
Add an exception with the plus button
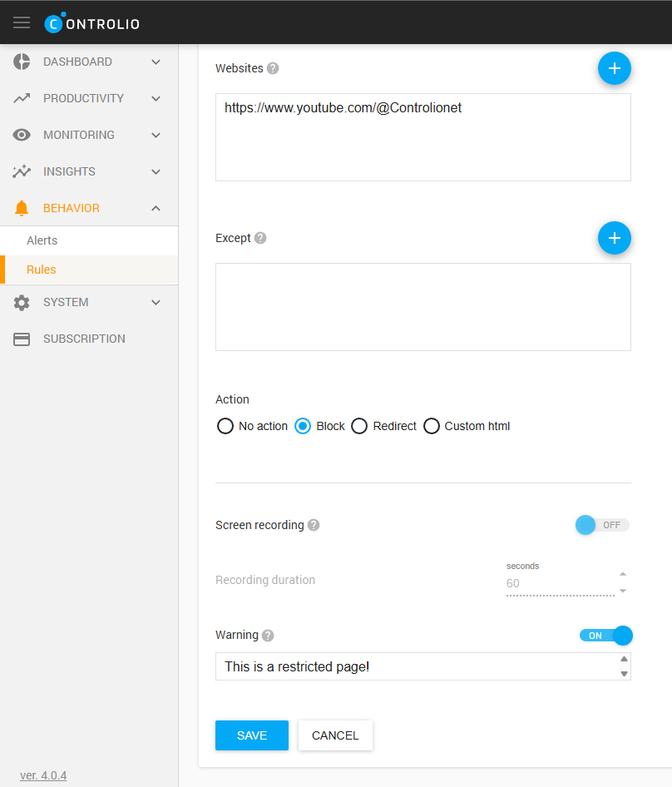point(614,238)
